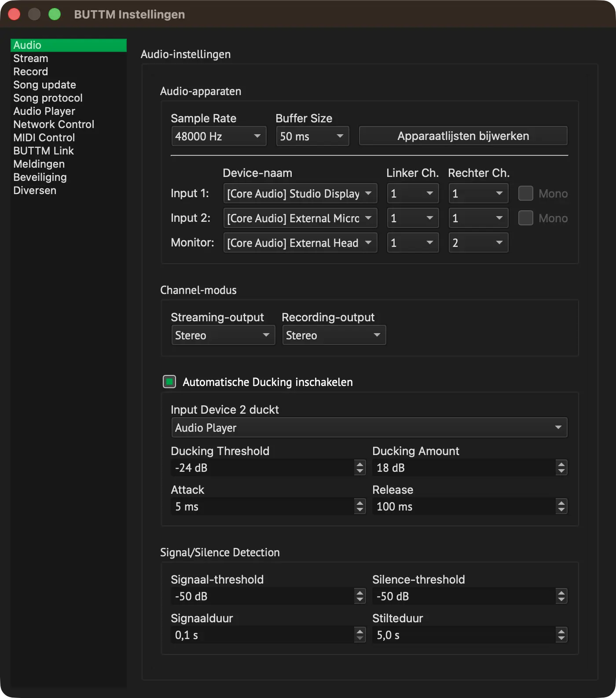Open Input 2 Rechter Ch. dropdown
Viewport: 616px width, 698px height.
pyautogui.click(x=478, y=218)
